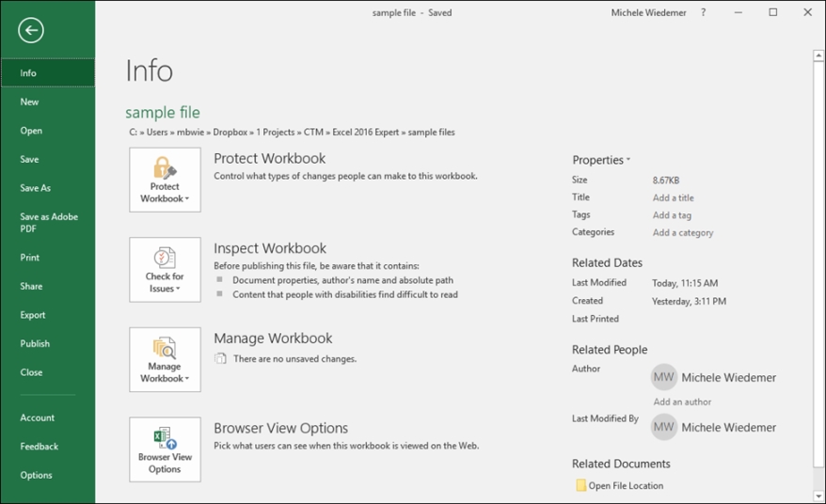
Task: Click the Browser View Options Excel icon
Action: click(165, 438)
